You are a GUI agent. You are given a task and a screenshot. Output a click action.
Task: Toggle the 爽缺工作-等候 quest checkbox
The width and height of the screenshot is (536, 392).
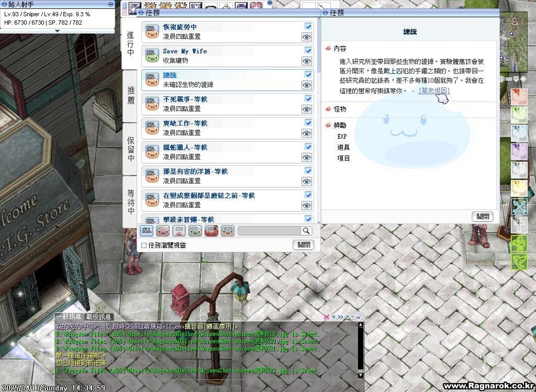coord(308,122)
